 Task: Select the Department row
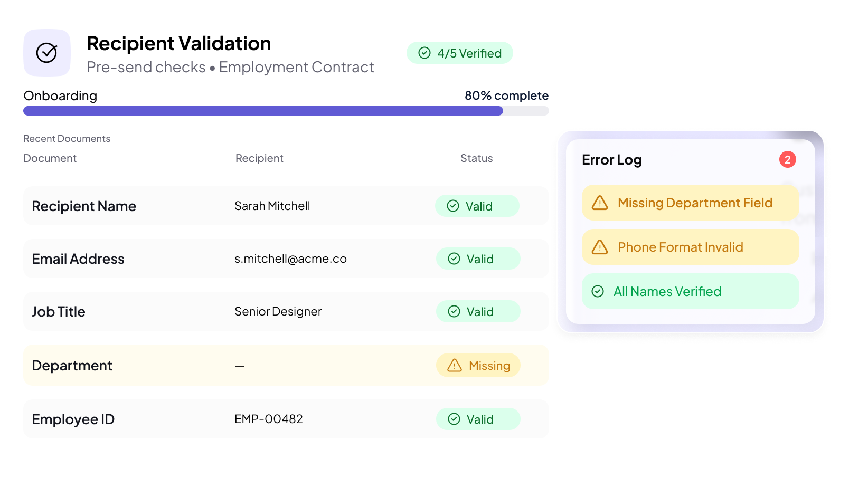pos(286,365)
